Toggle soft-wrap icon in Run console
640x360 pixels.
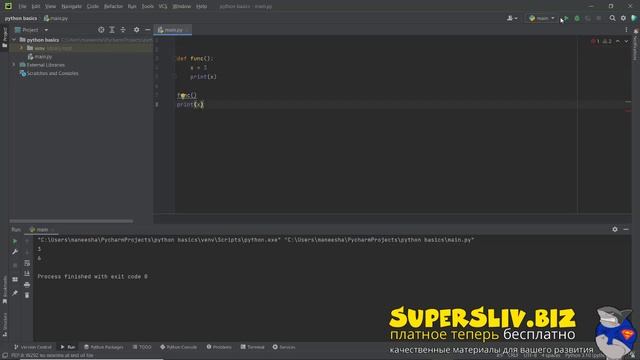click(27, 263)
